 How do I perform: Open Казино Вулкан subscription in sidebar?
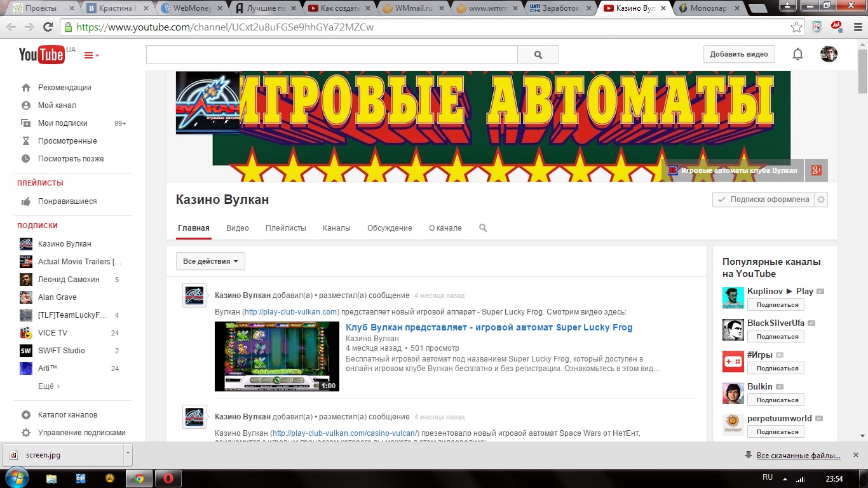click(64, 244)
